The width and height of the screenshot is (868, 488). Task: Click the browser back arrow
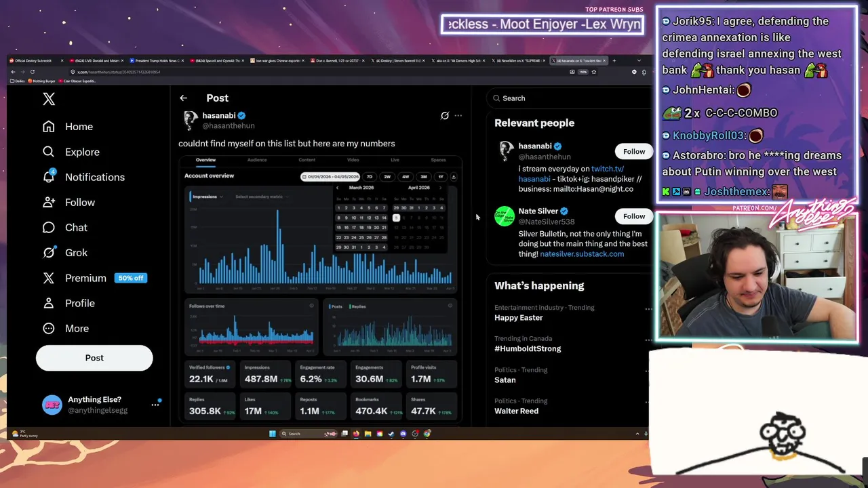click(x=13, y=72)
